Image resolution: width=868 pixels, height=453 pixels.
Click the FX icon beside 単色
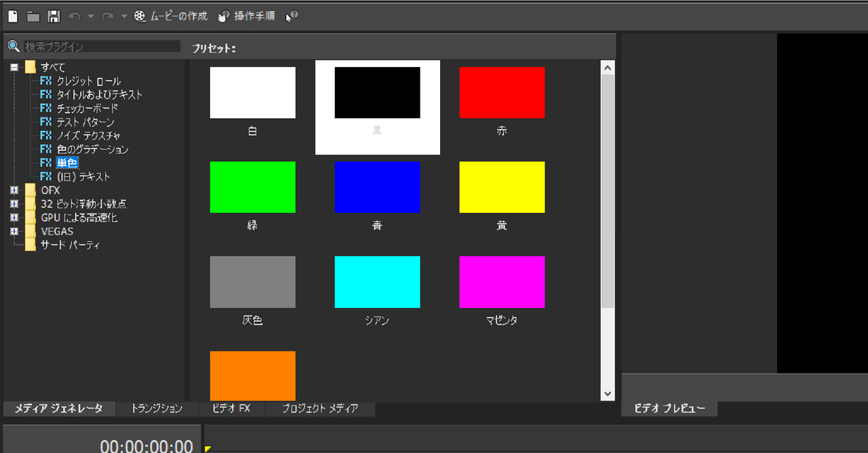click(x=46, y=163)
